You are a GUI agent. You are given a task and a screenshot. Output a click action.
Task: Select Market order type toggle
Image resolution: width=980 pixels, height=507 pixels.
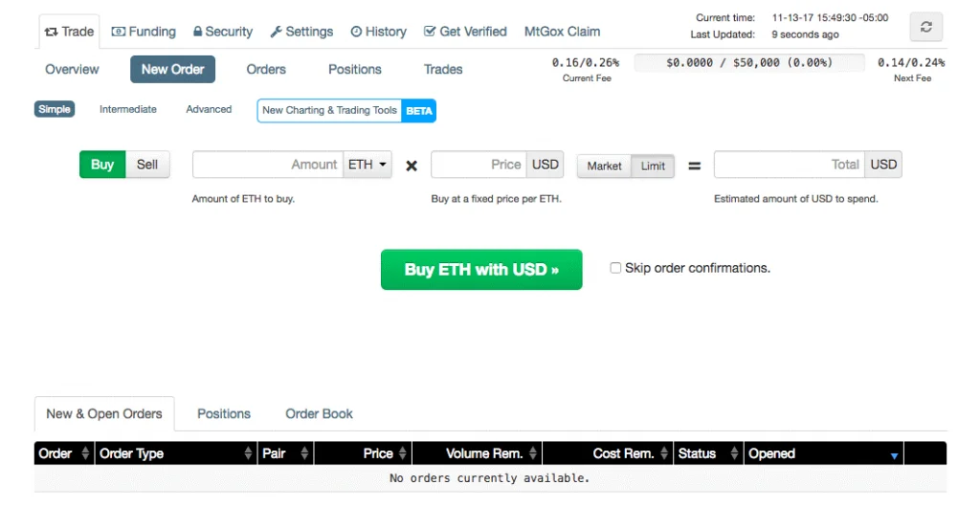[605, 166]
